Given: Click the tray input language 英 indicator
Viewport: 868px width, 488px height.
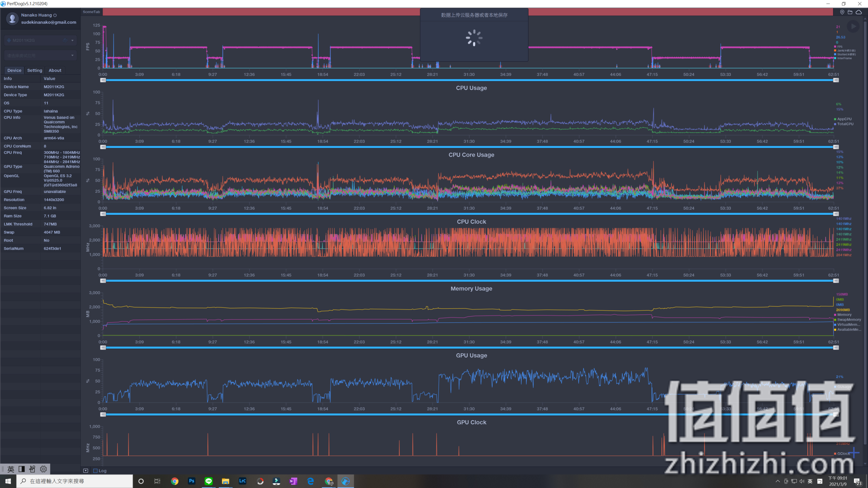Looking at the screenshot, I should (x=810, y=481).
